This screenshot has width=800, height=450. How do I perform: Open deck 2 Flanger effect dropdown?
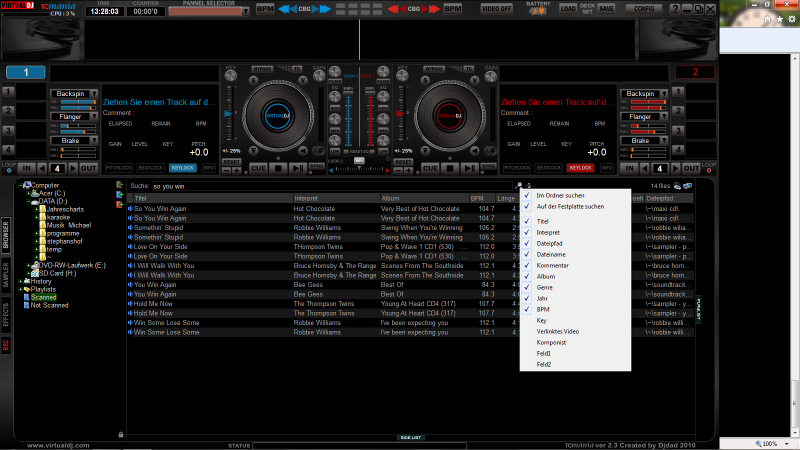[x=664, y=117]
